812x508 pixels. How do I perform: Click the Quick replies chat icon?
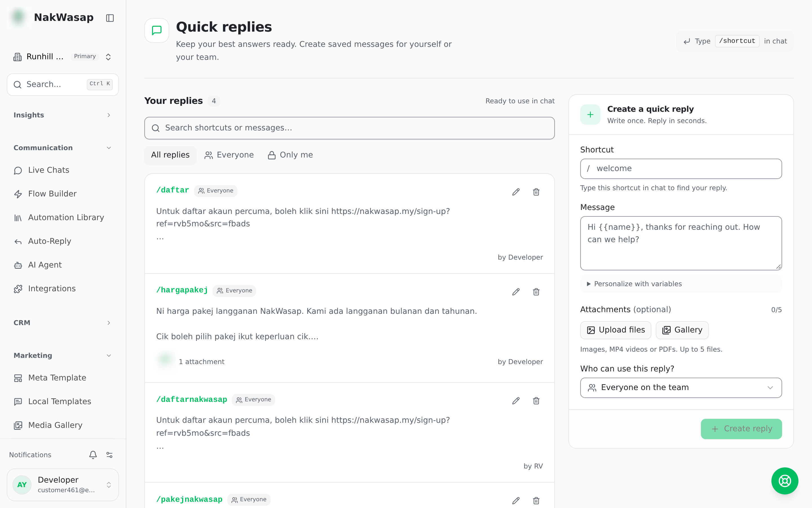[157, 30]
